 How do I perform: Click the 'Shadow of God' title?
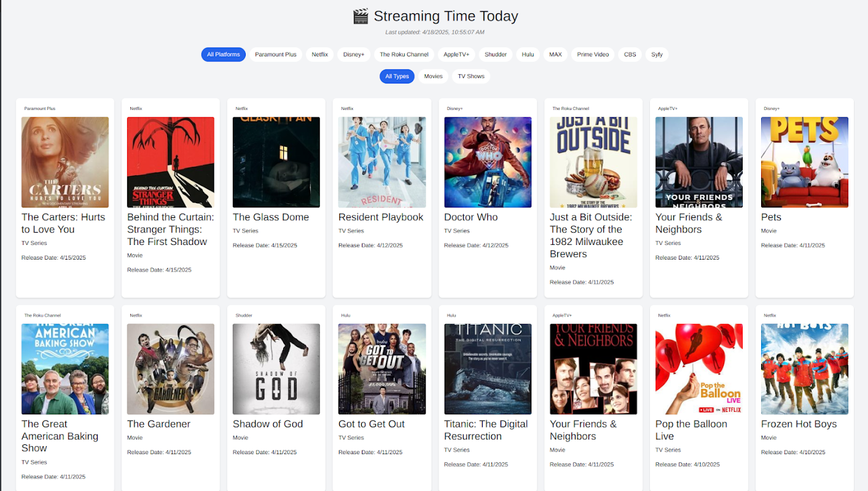(x=268, y=424)
